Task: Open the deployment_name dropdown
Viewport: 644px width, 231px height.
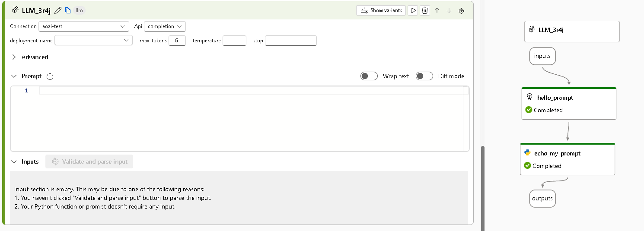Action: click(93, 41)
